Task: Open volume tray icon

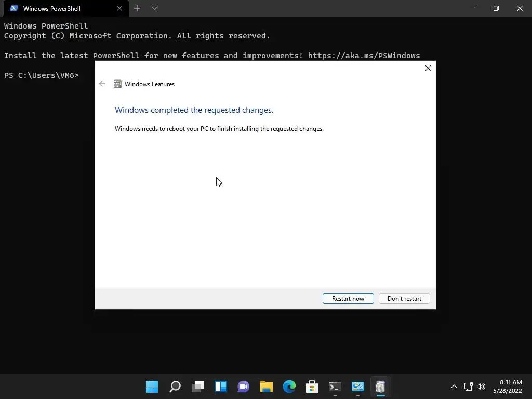Action: pyautogui.click(x=481, y=387)
